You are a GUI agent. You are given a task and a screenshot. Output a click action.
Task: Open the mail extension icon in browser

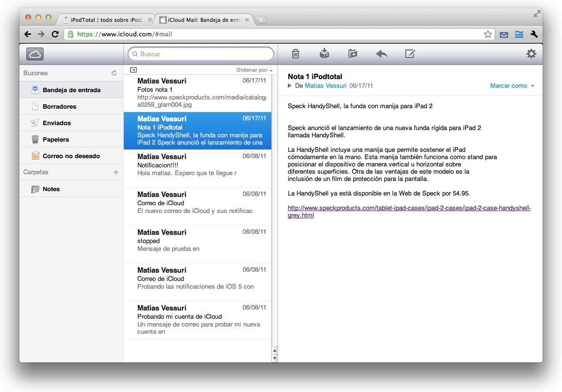(x=504, y=35)
